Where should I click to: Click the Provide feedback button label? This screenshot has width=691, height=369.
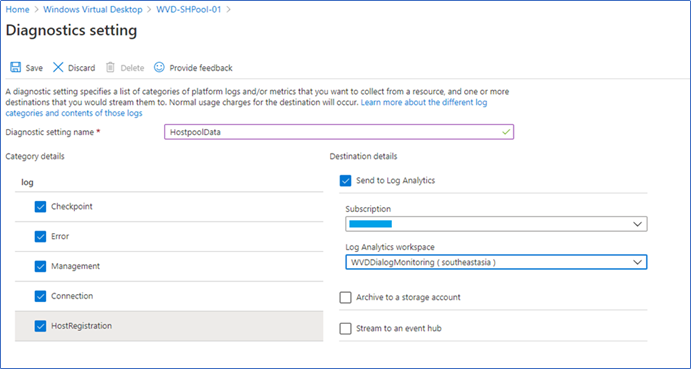201,68
